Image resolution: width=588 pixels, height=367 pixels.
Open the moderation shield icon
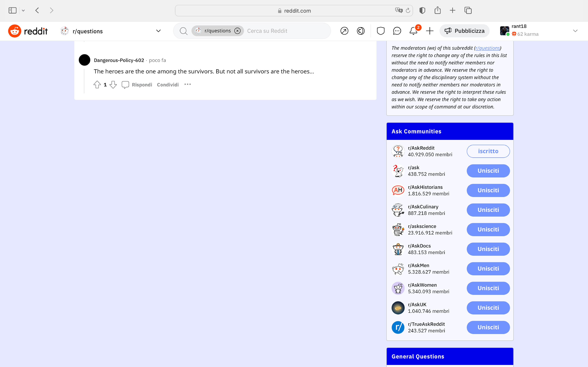pos(381,31)
